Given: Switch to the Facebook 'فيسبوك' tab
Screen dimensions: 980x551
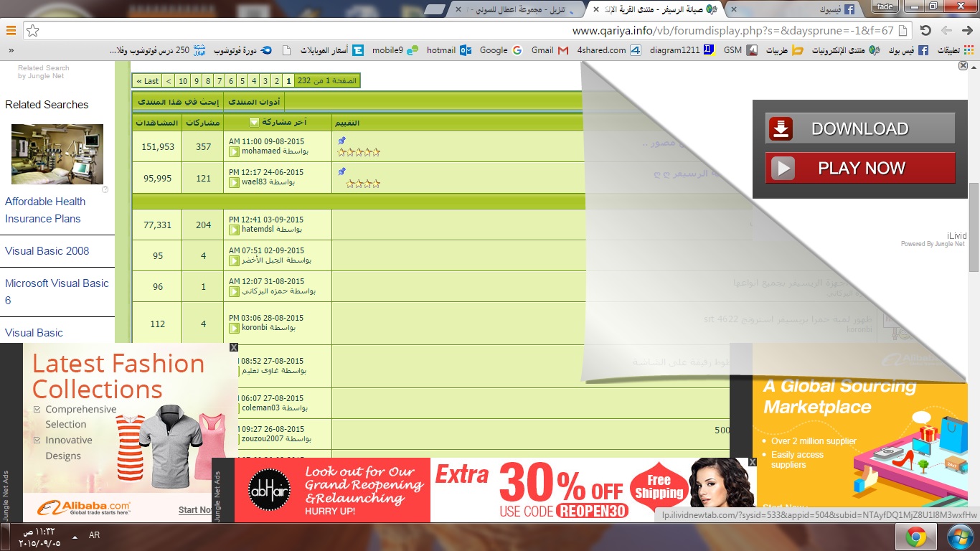Looking at the screenshot, I should click(798, 9).
